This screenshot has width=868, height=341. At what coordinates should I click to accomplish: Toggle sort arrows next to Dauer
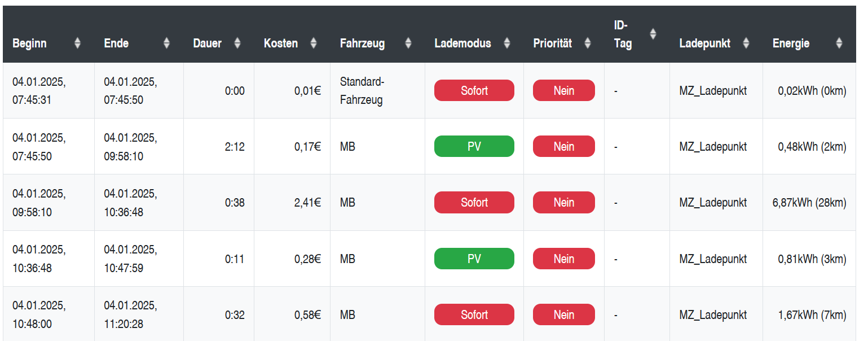237,43
